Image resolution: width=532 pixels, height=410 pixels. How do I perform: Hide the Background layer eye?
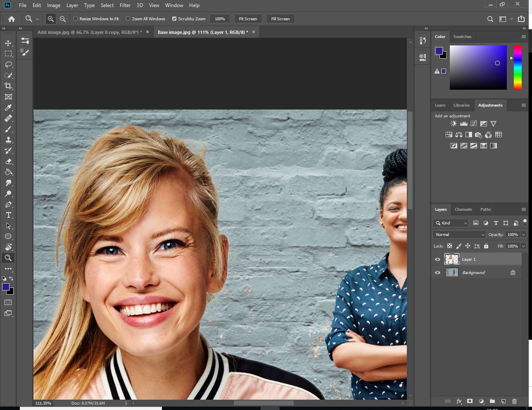(x=437, y=273)
